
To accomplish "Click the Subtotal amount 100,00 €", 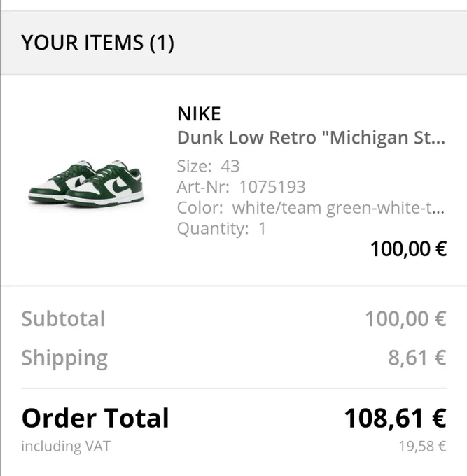I will 405,319.
